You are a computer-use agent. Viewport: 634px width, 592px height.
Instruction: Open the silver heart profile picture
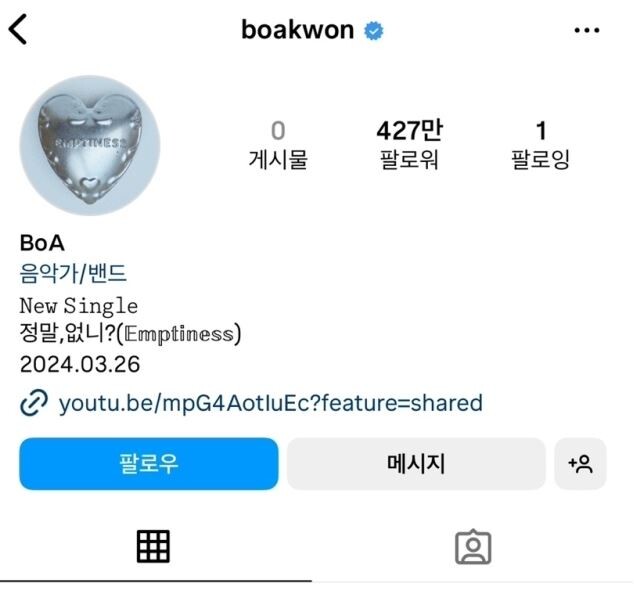[x=90, y=145]
